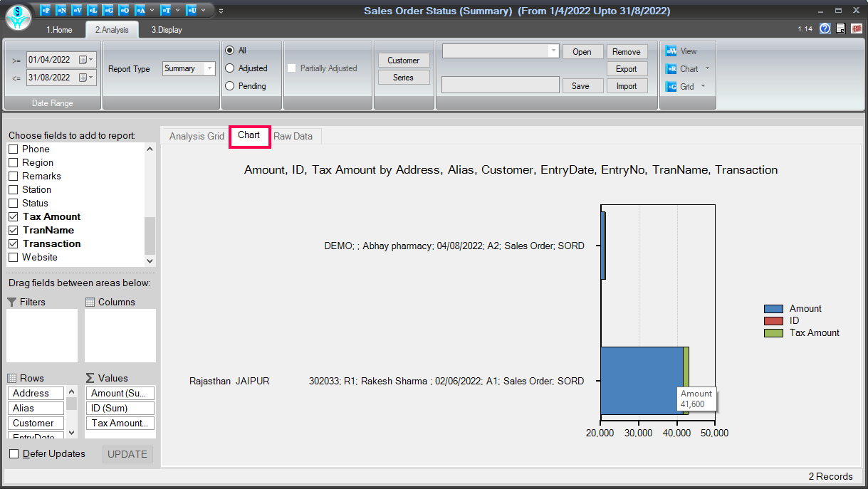Screen dimensions: 868x489
Task: Click the View icon in the ribbon
Action: coord(671,51)
